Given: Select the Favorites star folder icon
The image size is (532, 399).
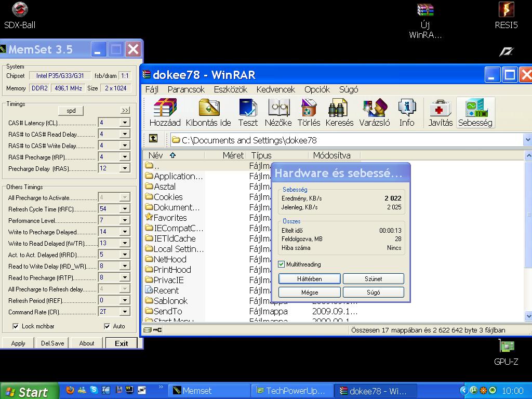Looking at the screenshot, I should (149, 217).
